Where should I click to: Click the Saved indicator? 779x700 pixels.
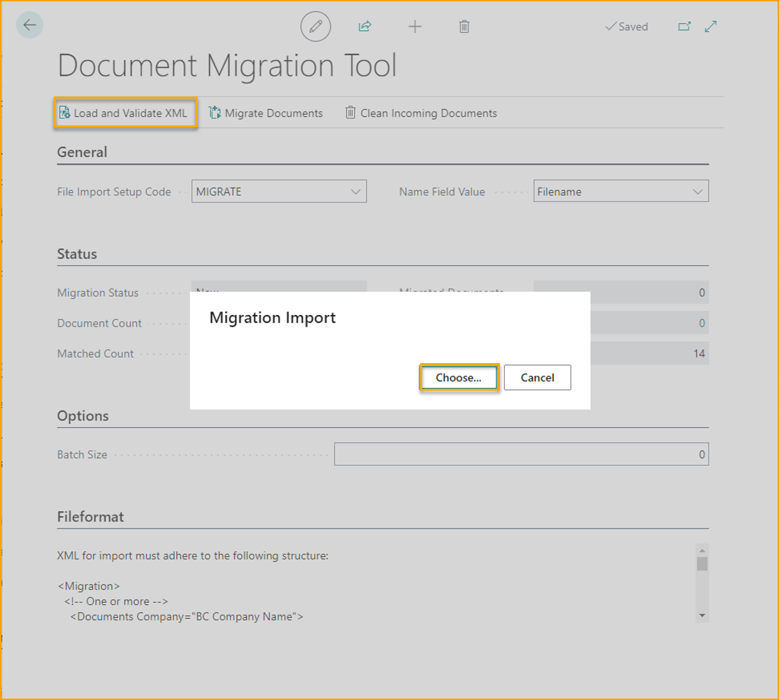pyautogui.click(x=626, y=26)
